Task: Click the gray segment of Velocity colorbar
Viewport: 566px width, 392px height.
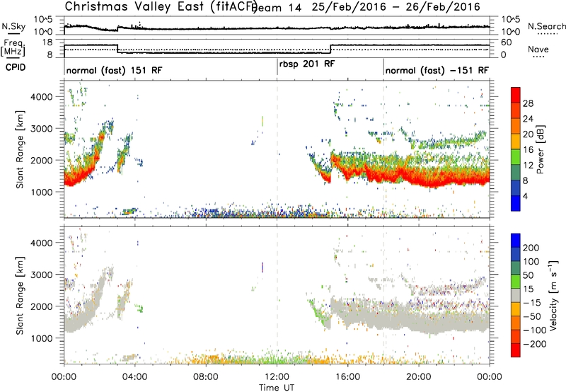Action: (x=516, y=295)
